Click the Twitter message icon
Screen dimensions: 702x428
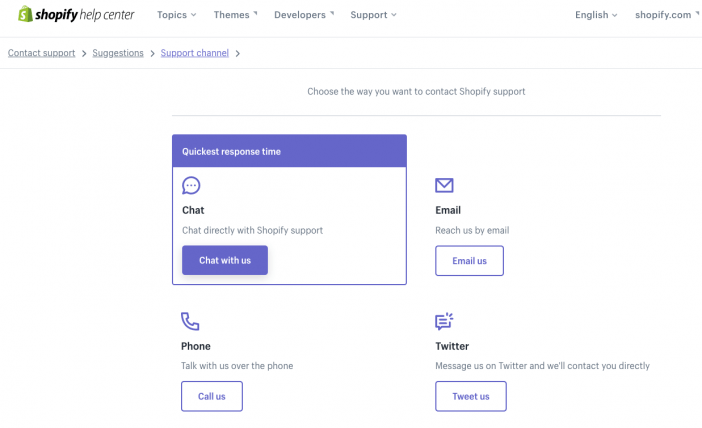444,321
